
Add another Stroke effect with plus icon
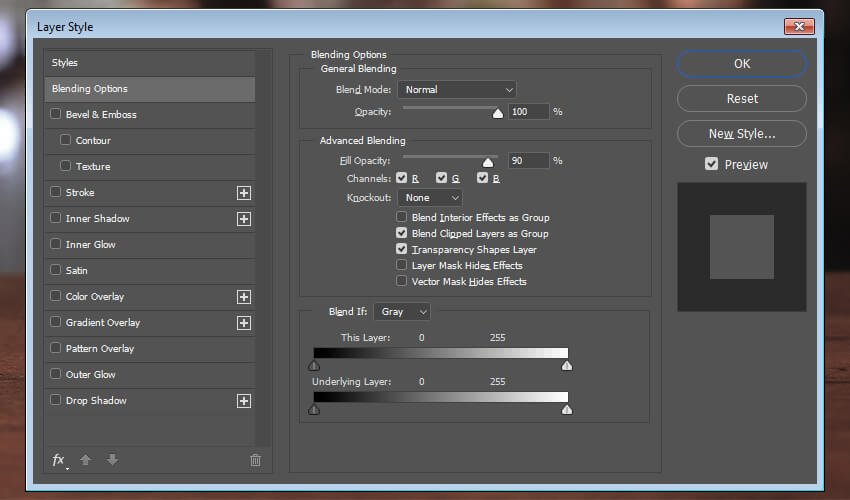click(244, 193)
